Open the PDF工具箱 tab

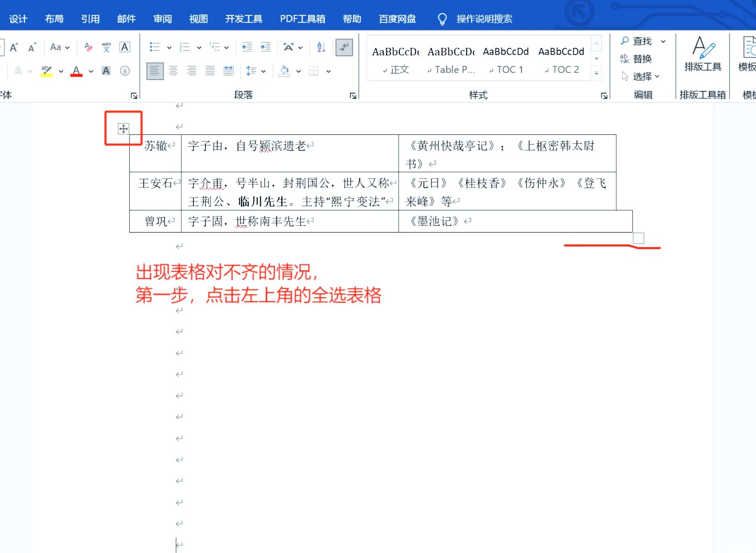(x=303, y=19)
